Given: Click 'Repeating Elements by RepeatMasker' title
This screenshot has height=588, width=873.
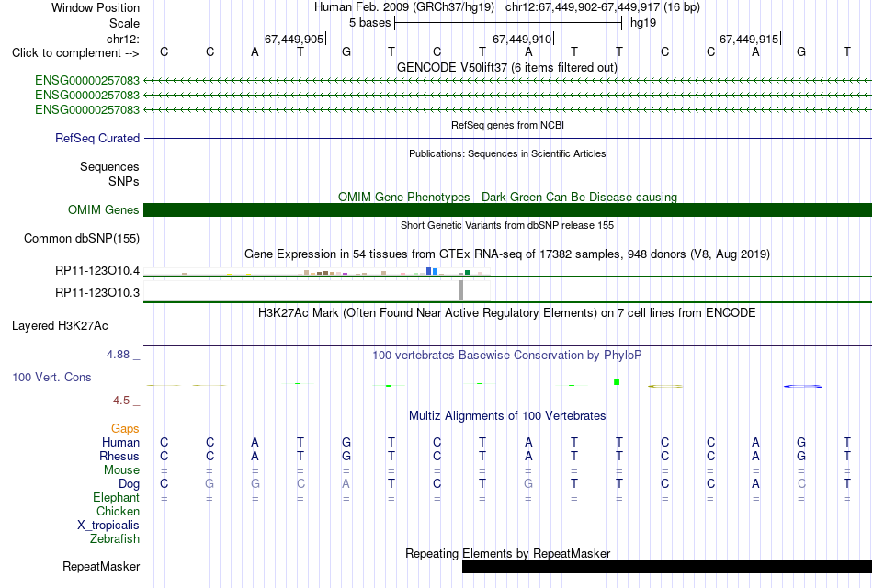Looking at the screenshot, I should 507,553.
